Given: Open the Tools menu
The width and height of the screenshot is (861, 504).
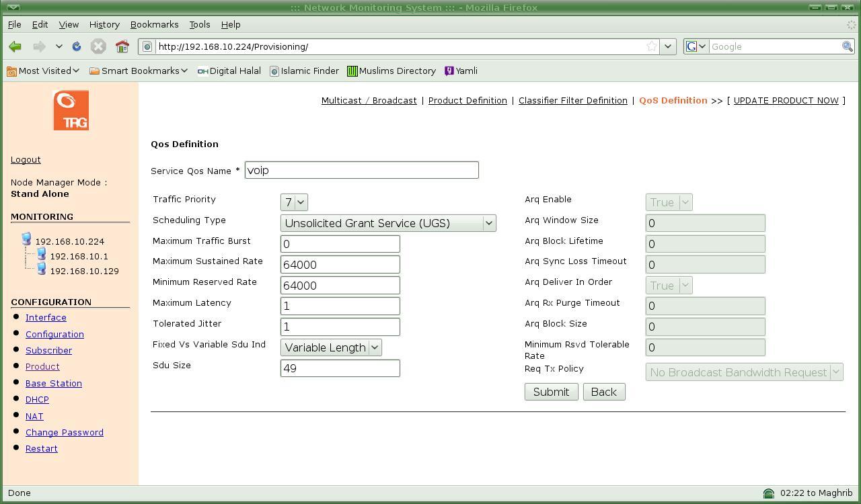Looking at the screenshot, I should pyautogui.click(x=199, y=24).
